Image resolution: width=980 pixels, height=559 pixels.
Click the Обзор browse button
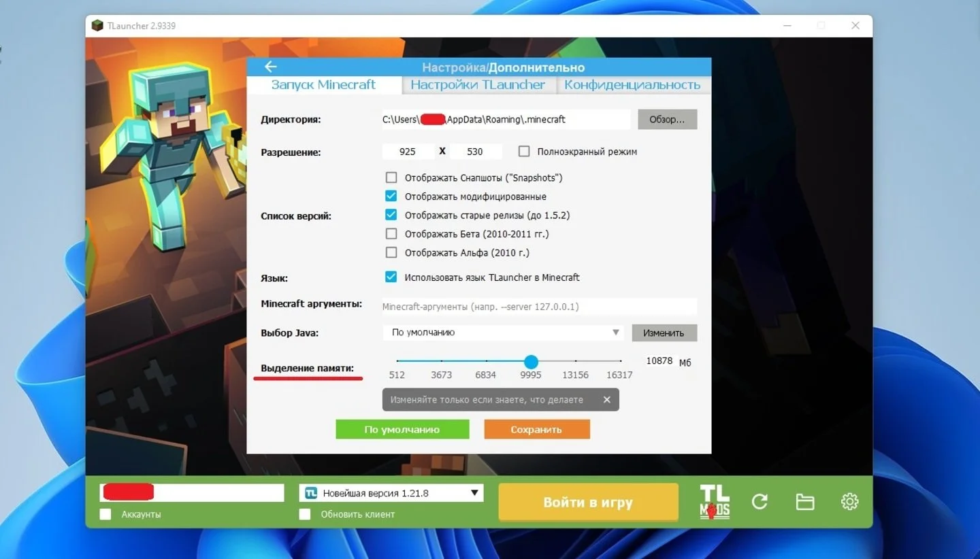[667, 119]
